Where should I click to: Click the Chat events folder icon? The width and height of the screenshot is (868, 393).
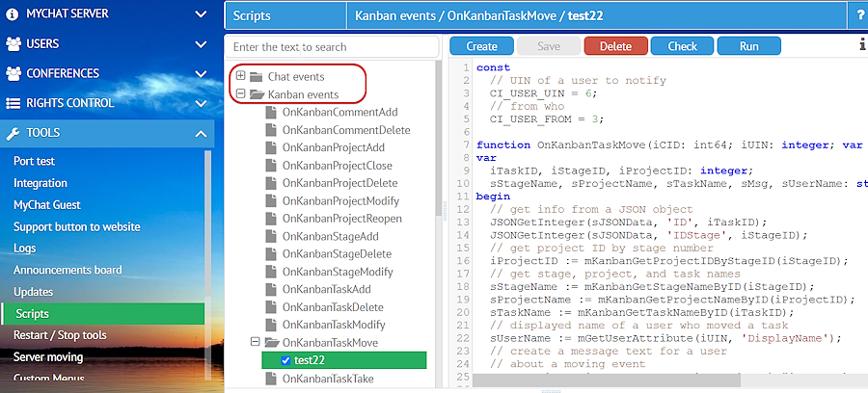tap(257, 76)
